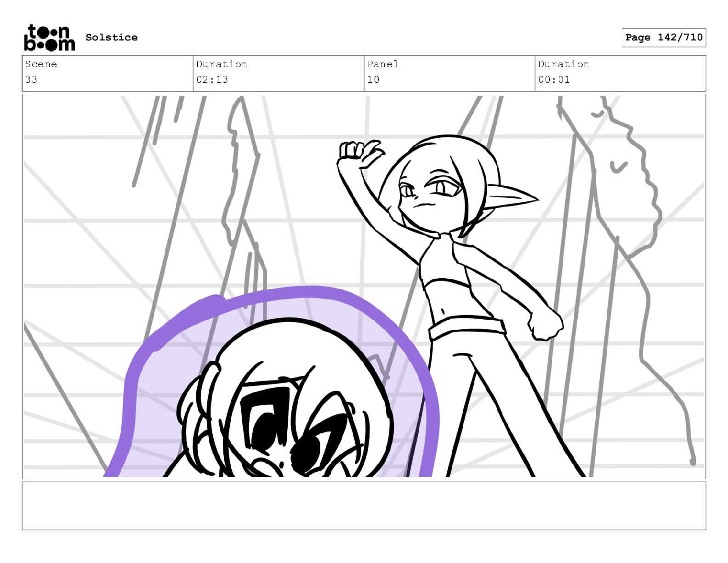
Task: Click the scene number "33"
Action: click(31, 80)
